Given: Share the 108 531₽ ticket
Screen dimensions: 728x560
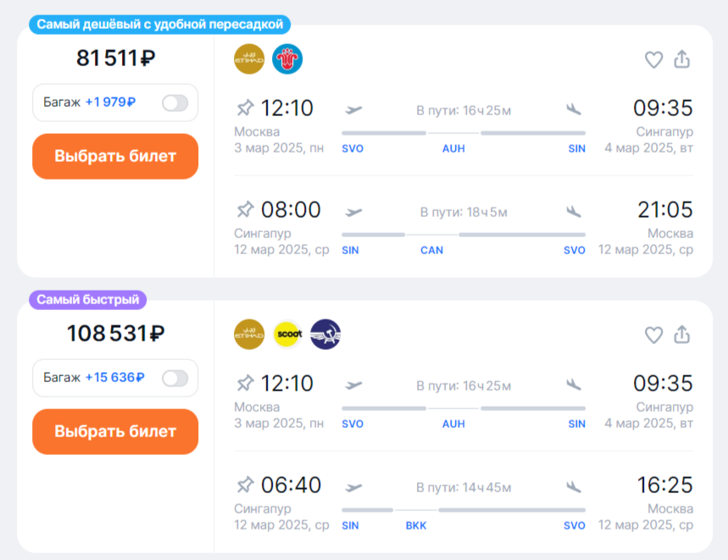Looking at the screenshot, I should coord(681,335).
